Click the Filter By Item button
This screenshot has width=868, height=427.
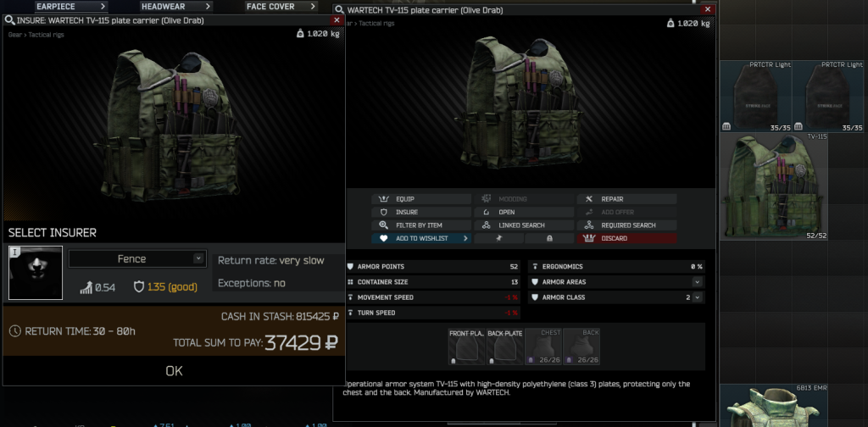click(421, 225)
